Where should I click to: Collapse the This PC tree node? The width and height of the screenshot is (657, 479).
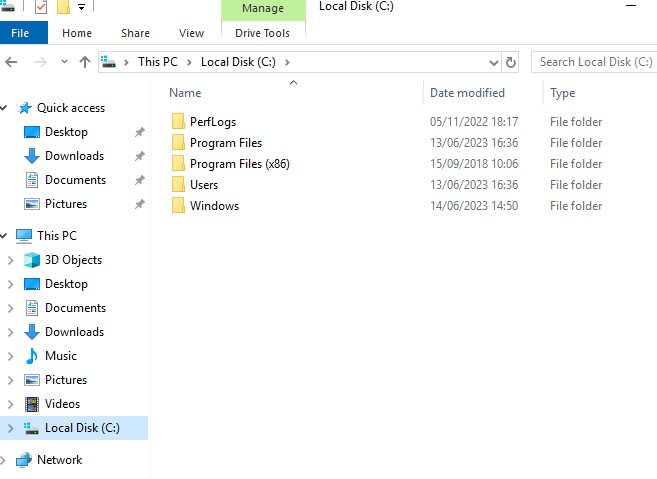[x=4, y=236]
